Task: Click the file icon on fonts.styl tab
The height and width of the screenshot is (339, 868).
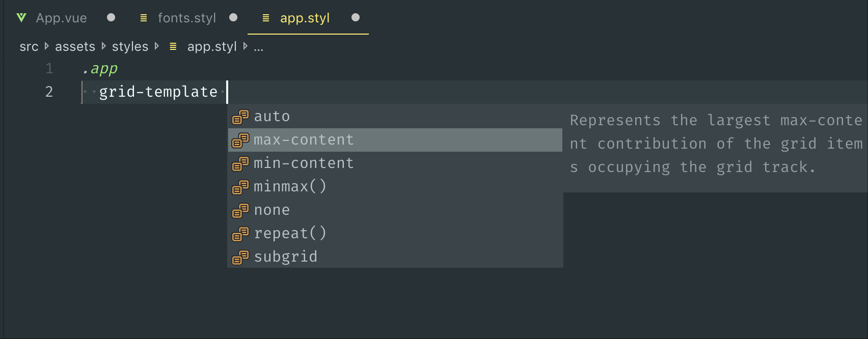Action: [x=144, y=18]
